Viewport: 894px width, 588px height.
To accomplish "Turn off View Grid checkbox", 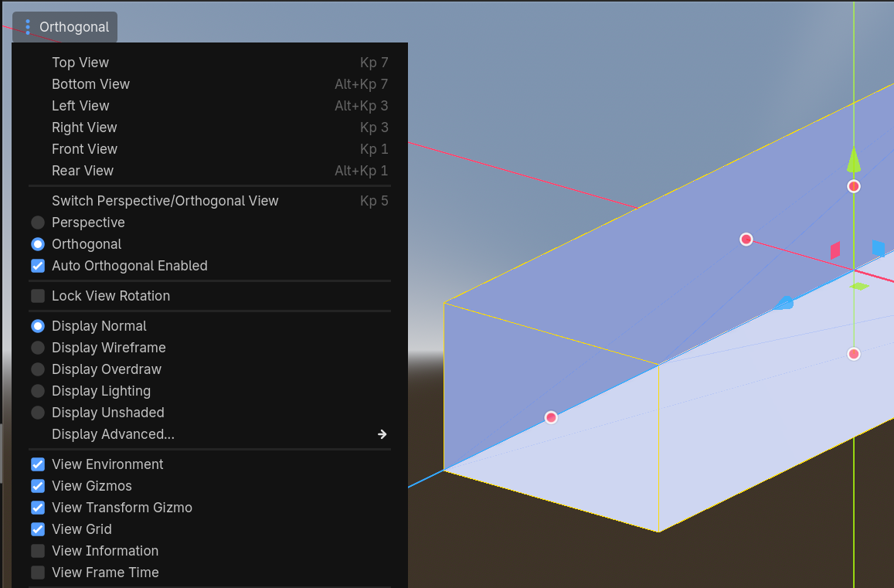I will point(38,529).
